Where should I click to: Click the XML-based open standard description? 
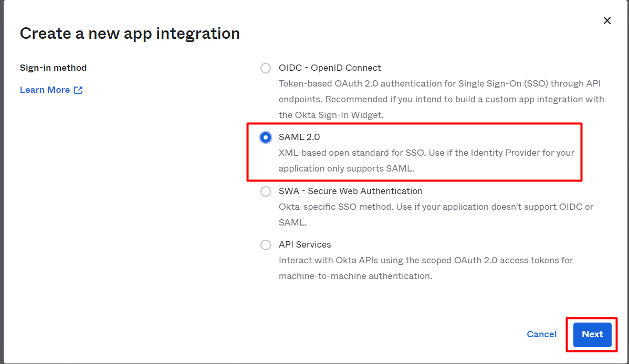point(426,153)
